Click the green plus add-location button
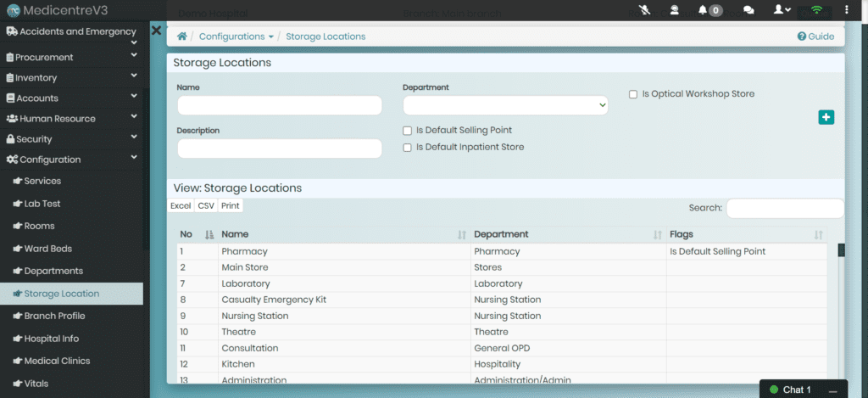 826,118
